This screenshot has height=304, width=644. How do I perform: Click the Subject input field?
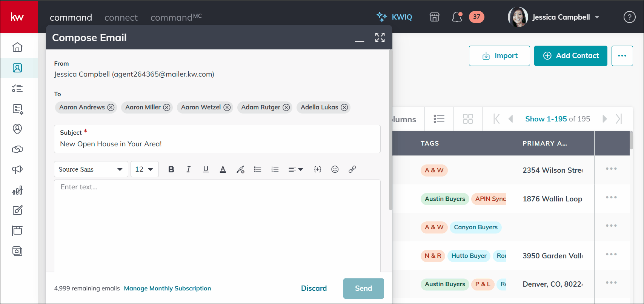click(x=217, y=139)
